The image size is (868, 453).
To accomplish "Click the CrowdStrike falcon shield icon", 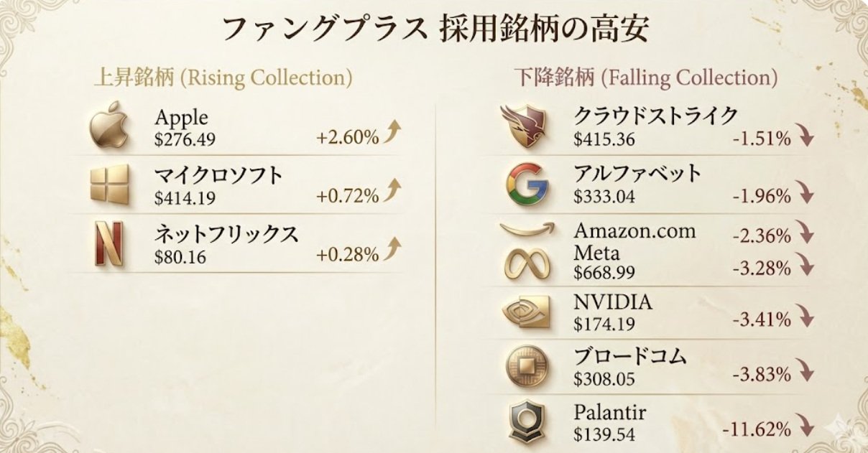I will point(523,125).
